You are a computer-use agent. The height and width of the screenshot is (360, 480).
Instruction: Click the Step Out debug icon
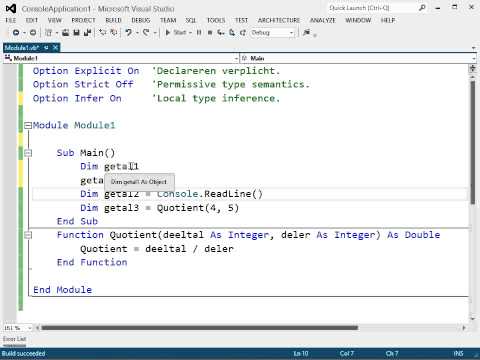point(243,32)
